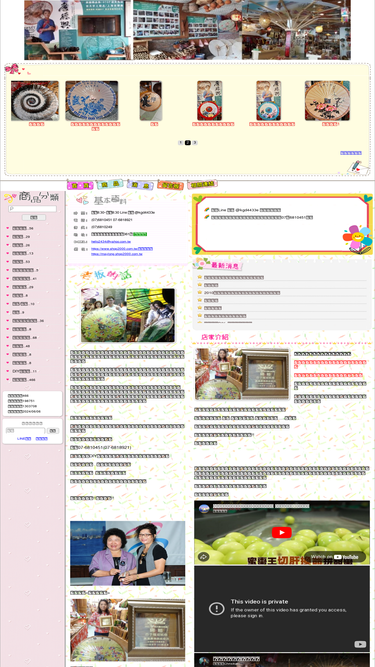Click the heart bullet beside the 56-item category
Image resolution: width=375 pixels, height=667 pixels.
8,228
